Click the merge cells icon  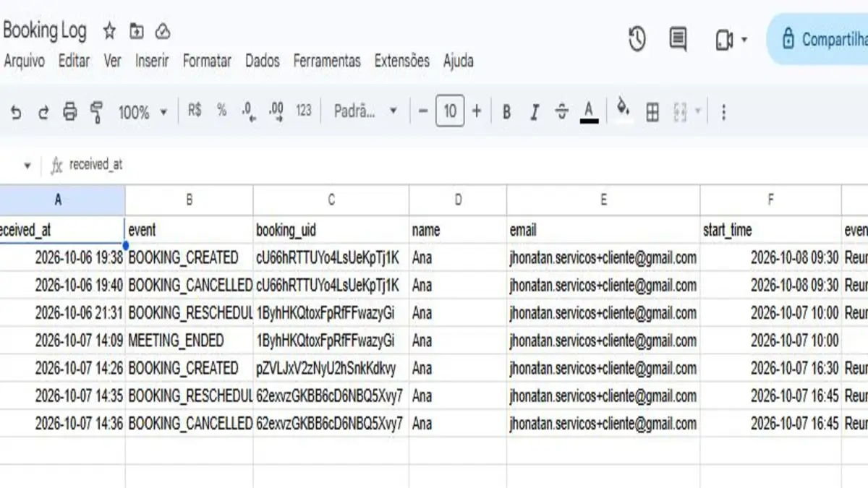[x=680, y=112]
